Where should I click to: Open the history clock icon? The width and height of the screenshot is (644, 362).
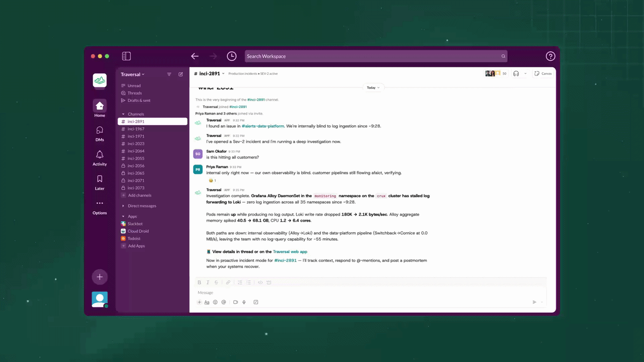[x=231, y=56]
